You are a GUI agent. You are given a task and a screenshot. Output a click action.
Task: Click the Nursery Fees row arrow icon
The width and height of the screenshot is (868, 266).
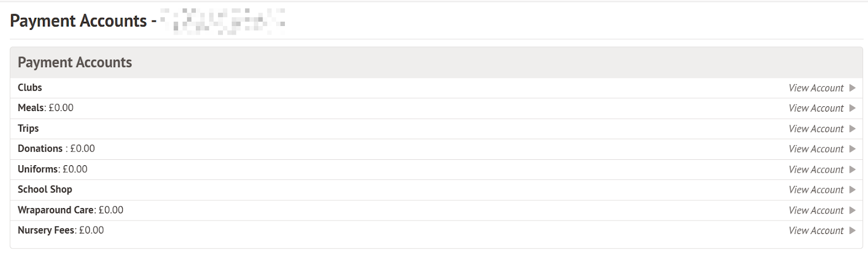click(x=852, y=230)
